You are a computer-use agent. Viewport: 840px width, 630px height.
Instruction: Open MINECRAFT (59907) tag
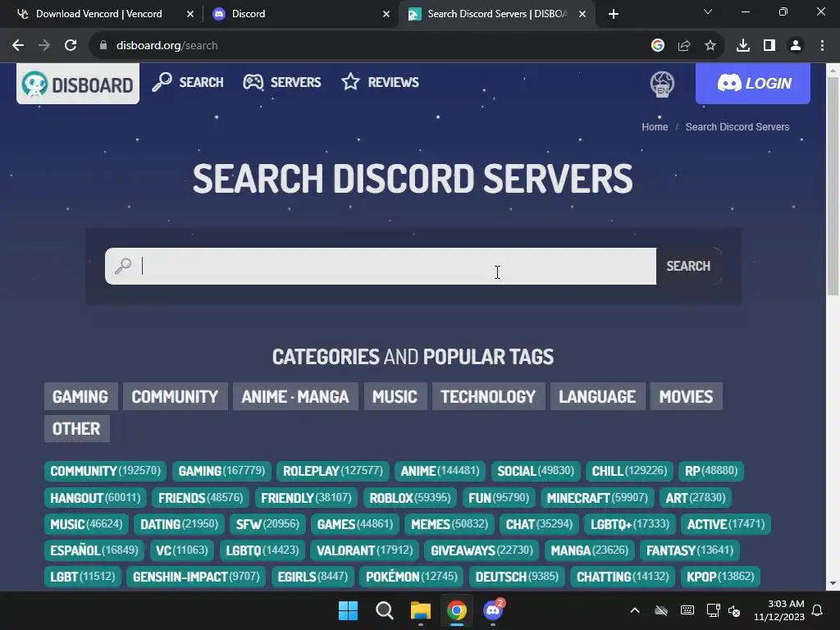pos(597,498)
